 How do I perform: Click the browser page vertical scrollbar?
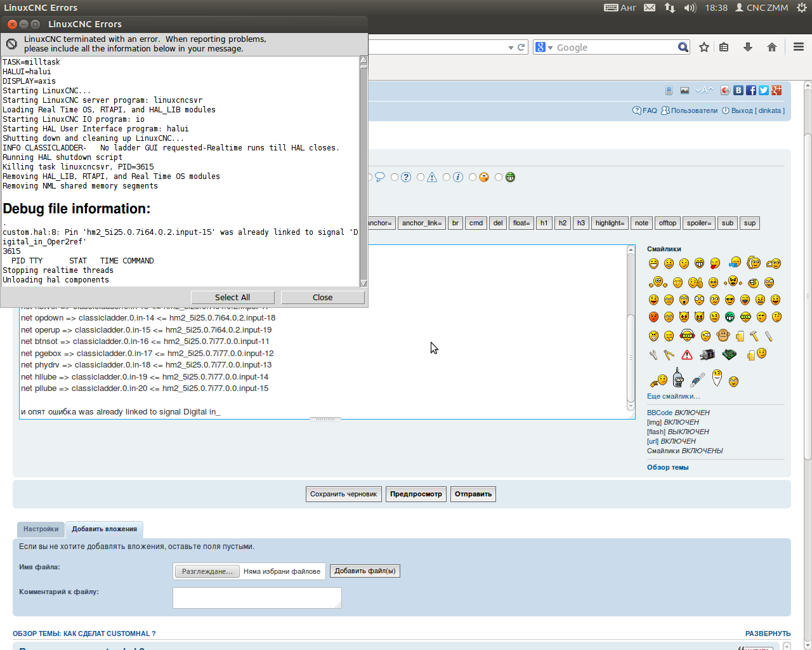[808, 365]
